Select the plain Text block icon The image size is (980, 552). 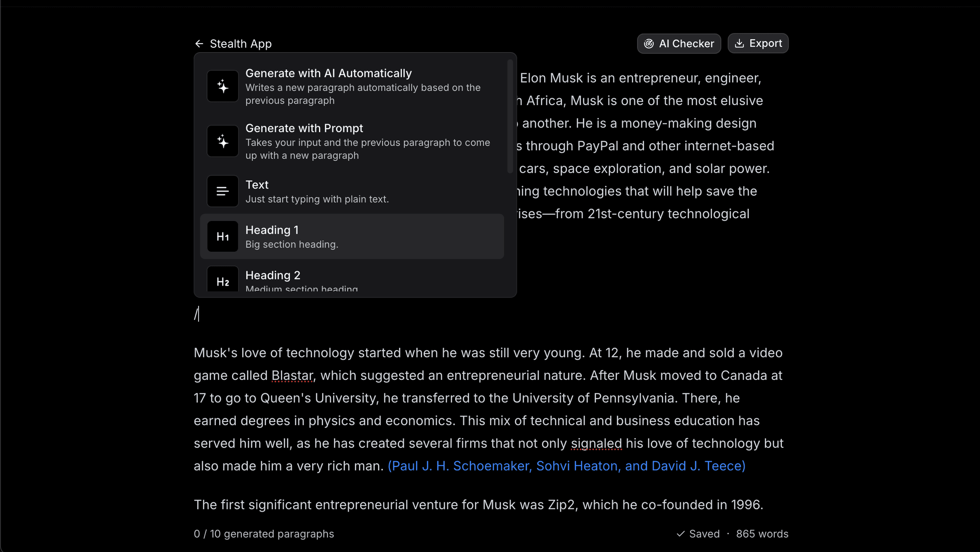coord(222,191)
